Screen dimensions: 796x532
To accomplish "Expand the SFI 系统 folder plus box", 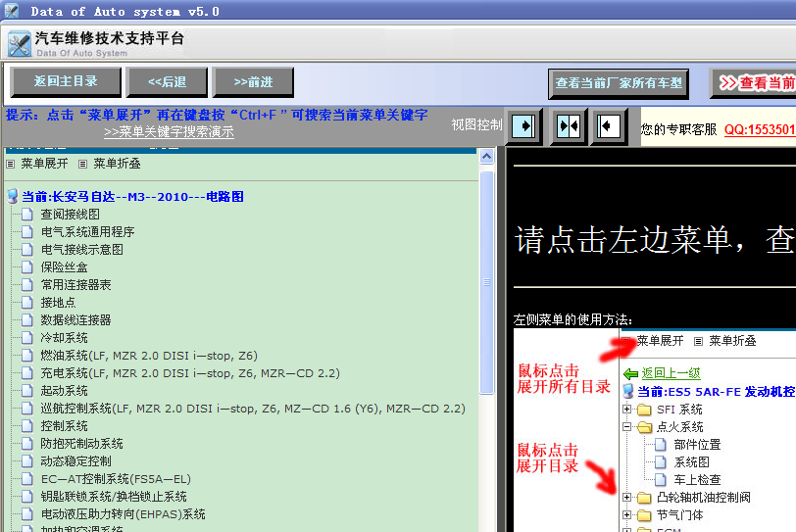I will (x=627, y=409).
